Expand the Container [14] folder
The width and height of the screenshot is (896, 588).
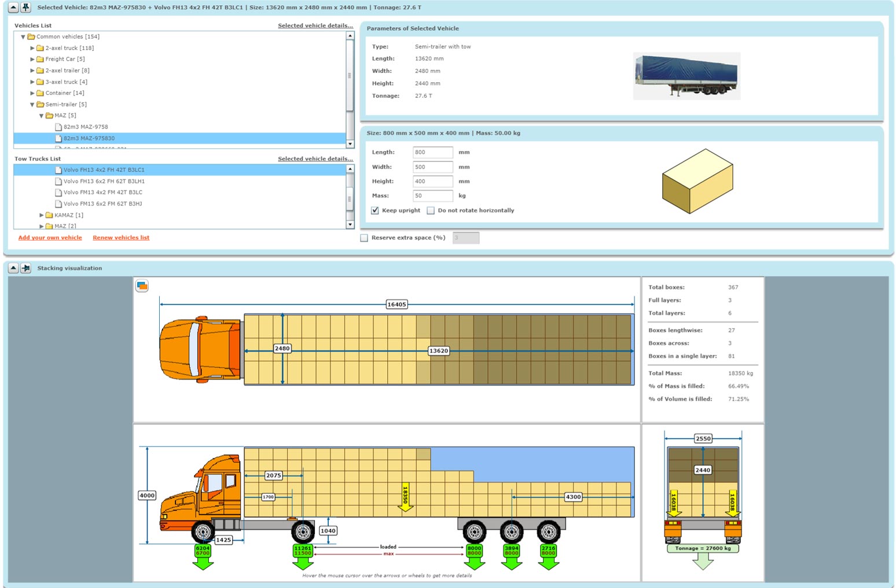click(x=32, y=93)
